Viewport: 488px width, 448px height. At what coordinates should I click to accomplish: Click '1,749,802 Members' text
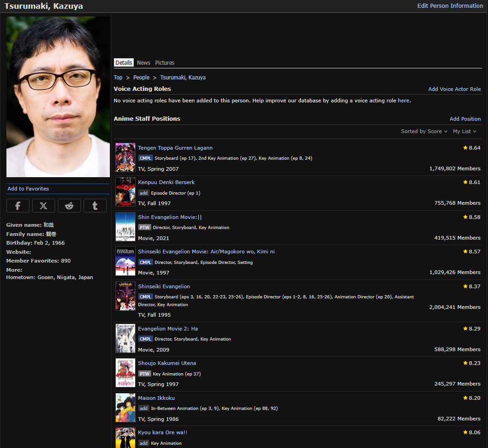point(455,168)
